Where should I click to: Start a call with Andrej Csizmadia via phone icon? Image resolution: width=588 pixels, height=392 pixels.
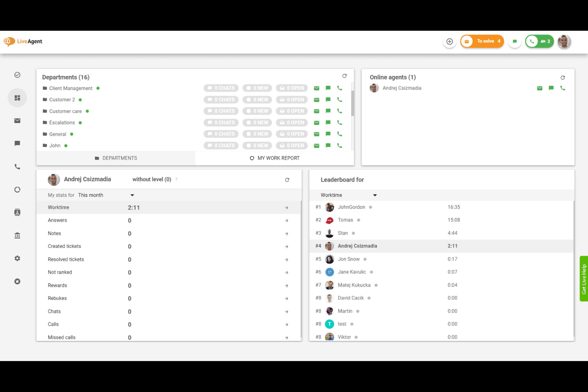click(x=563, y=88)
